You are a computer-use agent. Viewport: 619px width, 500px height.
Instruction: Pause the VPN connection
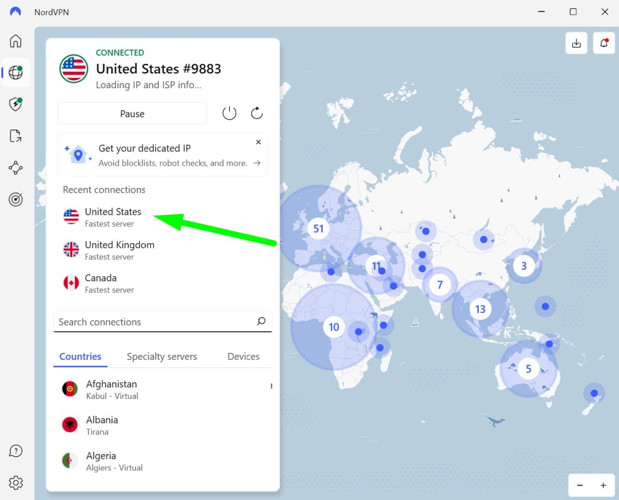point(132,114)
